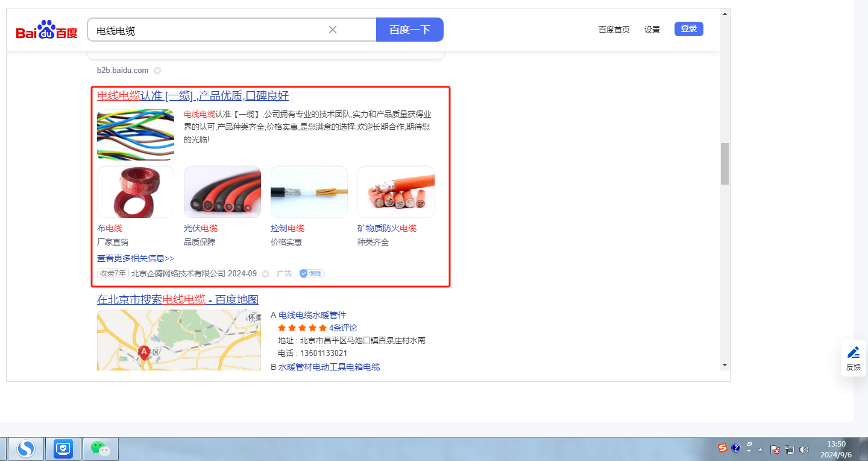Expand the arrow beside 北京企腾网络技术有限公司 2024-09
The image size is (868, 461).
(x=265, y=274)
